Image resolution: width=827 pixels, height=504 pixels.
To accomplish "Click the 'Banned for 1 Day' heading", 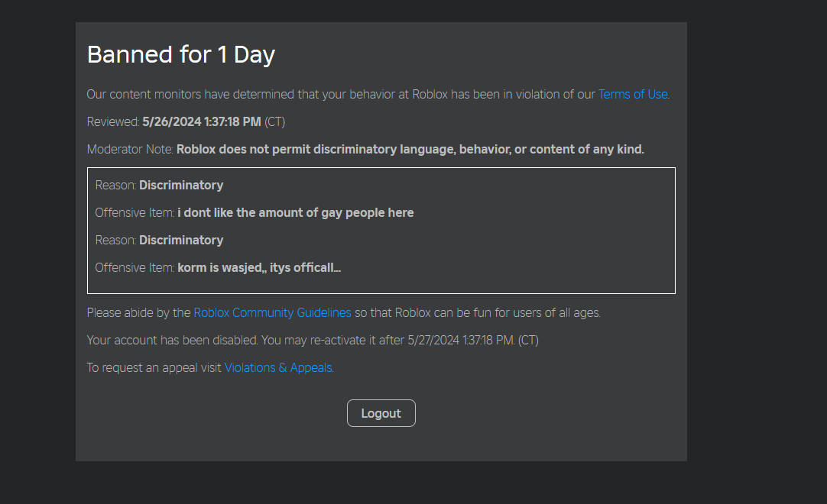I will (x=181, y=55).
